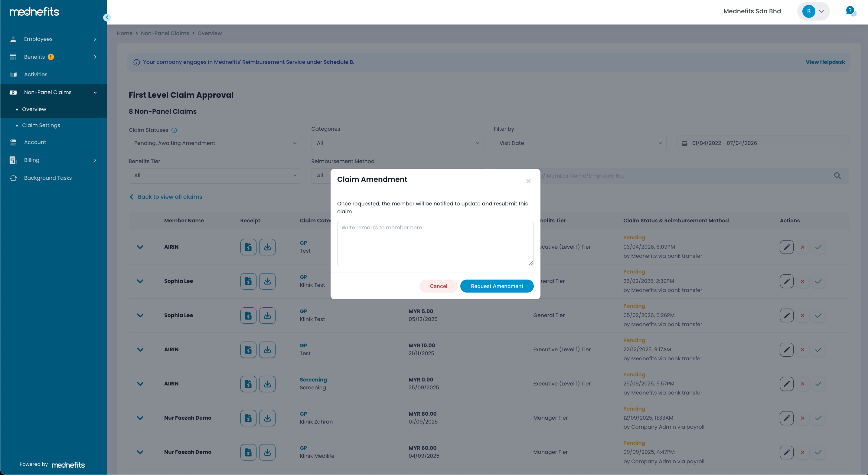868x475 pixels.
Task: Close the Claim Amendment modal with the X
Action: coord(528,181)
